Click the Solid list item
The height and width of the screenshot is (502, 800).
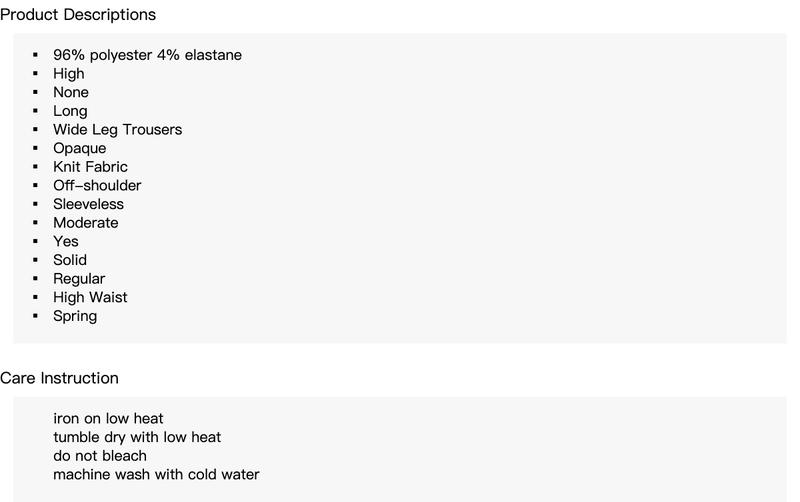tap(70, 260)
